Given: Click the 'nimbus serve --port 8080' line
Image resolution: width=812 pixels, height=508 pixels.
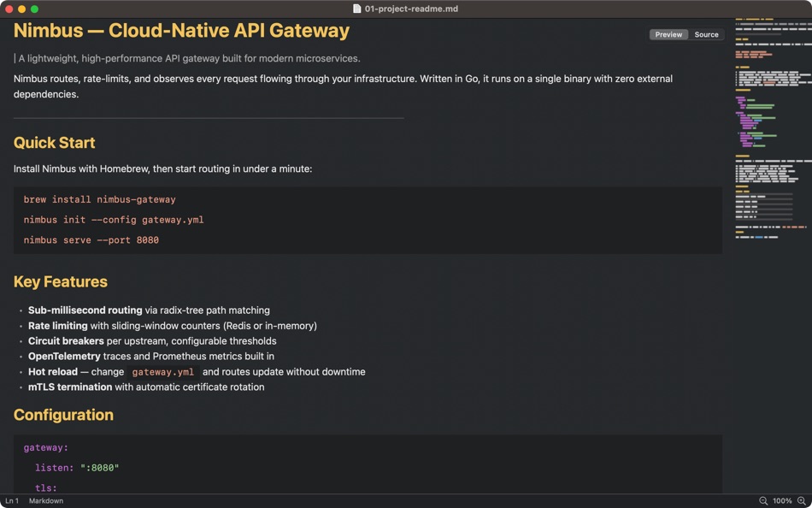Looking at the screenshot, I should (91, 240).
